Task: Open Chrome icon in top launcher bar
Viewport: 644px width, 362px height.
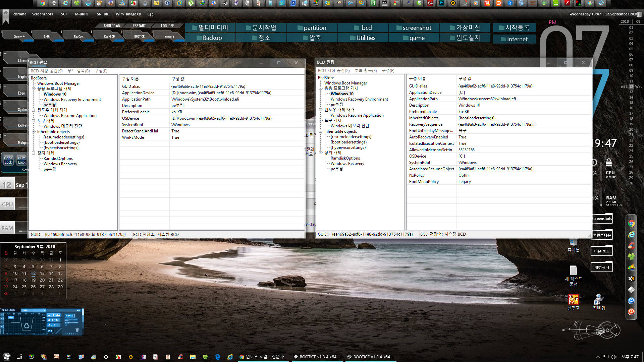Action: click(x=42, y=3)
